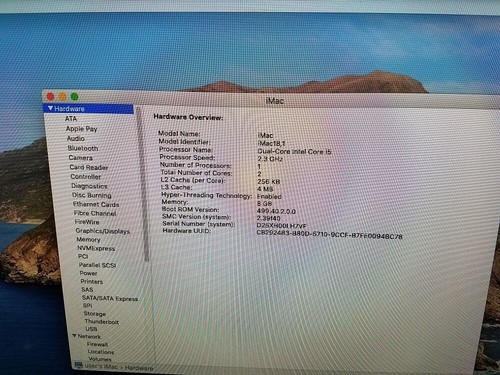
Task: Open PCI section
Action: [83, 256]
